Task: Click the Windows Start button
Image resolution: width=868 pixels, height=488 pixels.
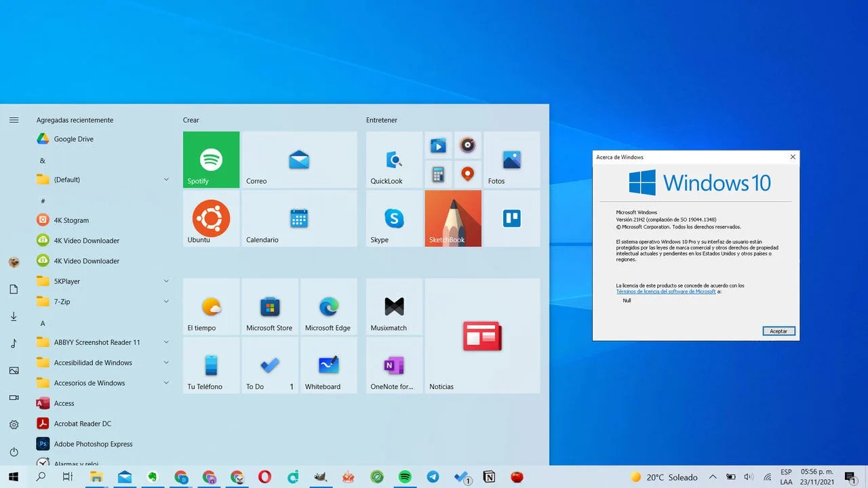Action: pyautogui.click(x=14, y=477)
